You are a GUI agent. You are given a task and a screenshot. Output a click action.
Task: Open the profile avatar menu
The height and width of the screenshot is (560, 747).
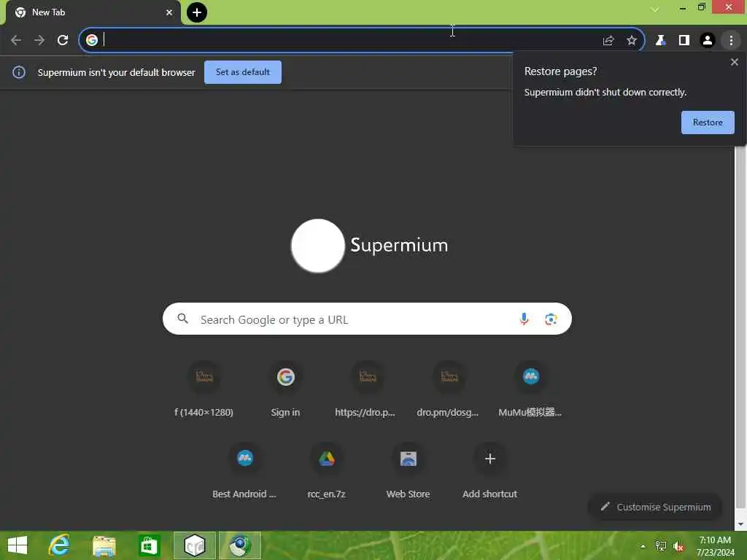(708, 41)
